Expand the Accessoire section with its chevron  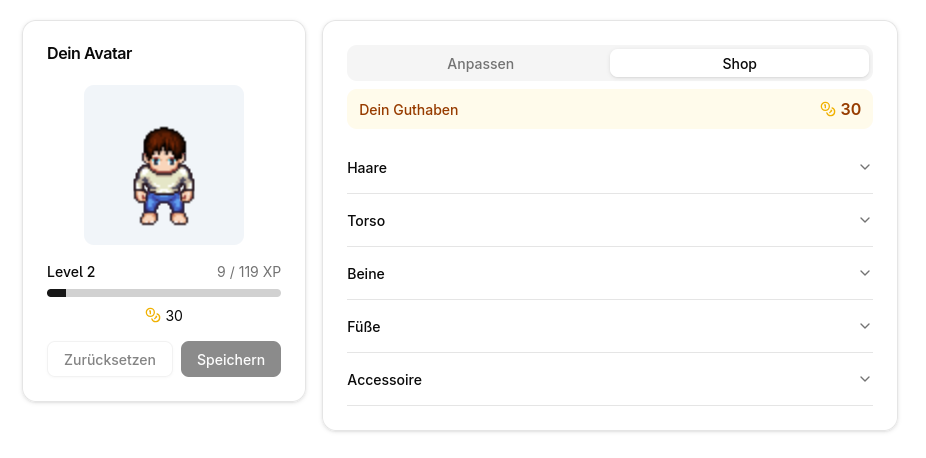[x=865, y=379]
